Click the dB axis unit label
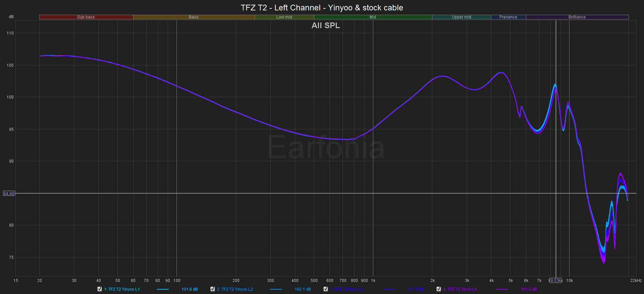Viewport: 644px width, 294px height. 11,17
